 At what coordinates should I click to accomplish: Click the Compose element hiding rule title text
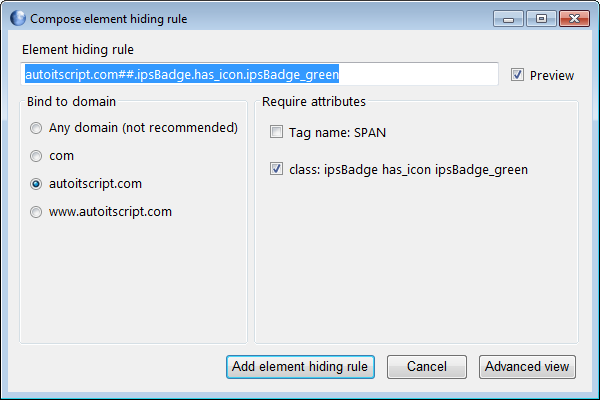pos(109,19)
